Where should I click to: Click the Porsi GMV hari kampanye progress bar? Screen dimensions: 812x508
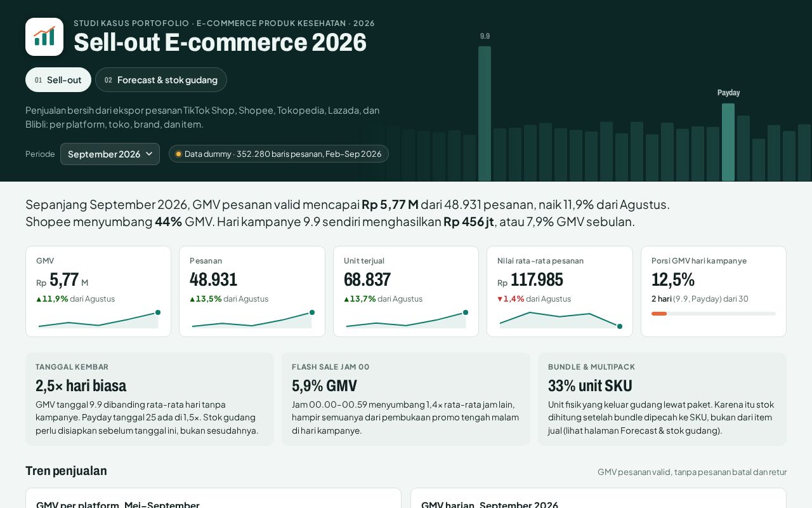[714, 314]
